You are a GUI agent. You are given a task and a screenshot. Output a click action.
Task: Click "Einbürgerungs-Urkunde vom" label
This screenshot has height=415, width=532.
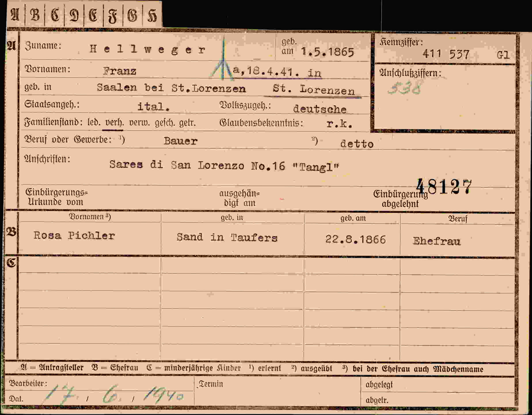(x=56, y=197)
